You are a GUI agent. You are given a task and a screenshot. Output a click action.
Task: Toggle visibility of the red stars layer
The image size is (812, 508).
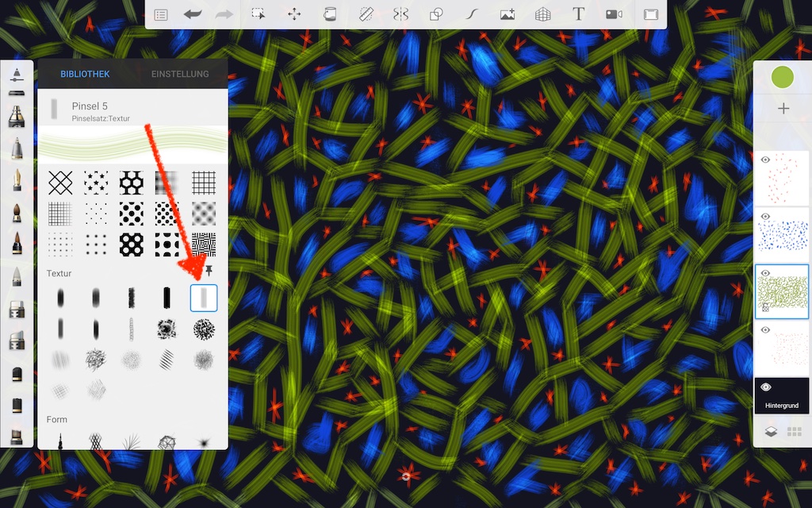pyautogui.click(x=766, y=160)
